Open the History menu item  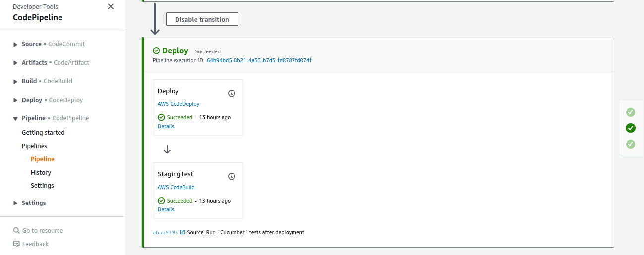click(41, 173)
